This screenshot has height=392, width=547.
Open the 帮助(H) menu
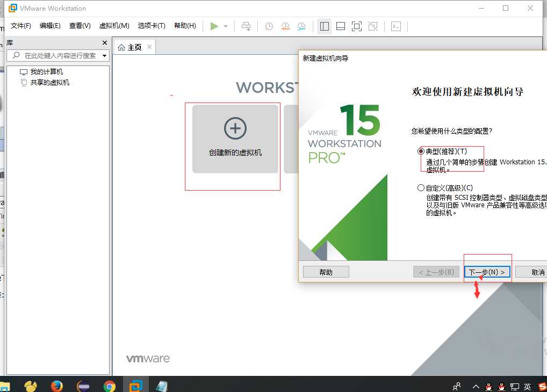(x=185, y=26)
